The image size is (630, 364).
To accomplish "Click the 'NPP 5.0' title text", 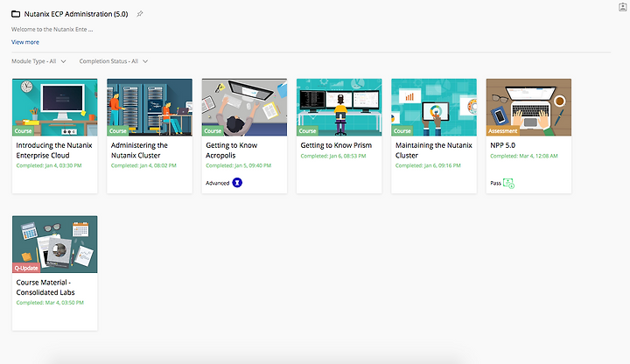I will (x=502, y=145).
